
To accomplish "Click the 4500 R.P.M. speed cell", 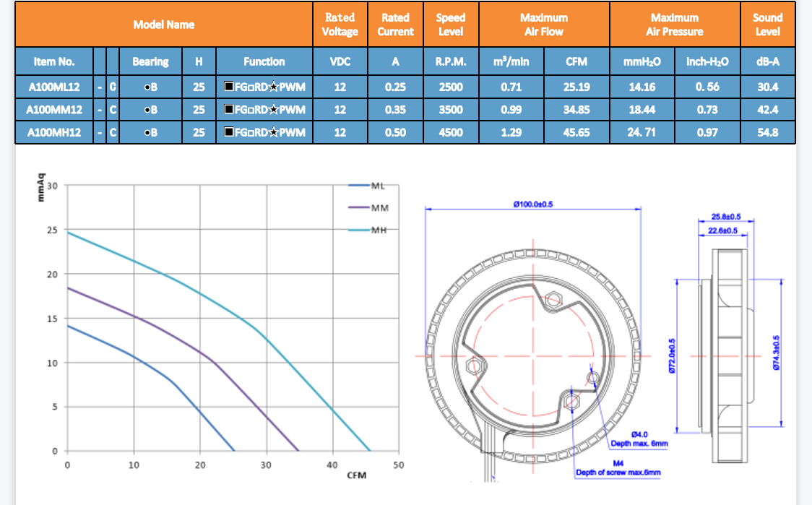I will pos(451,132).
